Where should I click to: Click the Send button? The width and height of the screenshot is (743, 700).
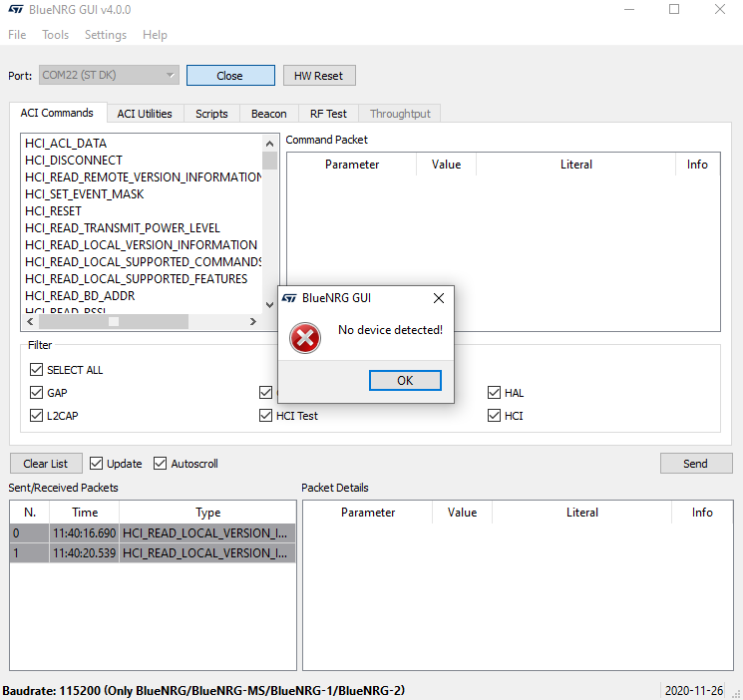[696, 464]
